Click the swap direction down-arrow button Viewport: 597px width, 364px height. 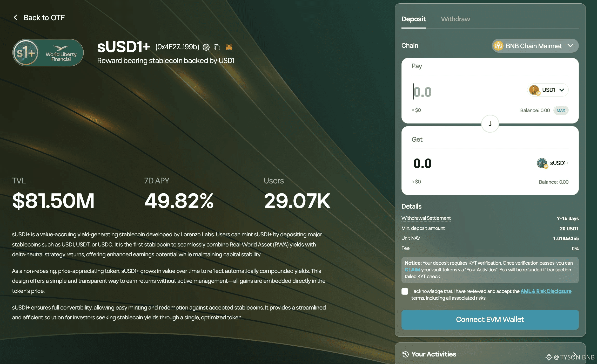click(x=490, y=124)
